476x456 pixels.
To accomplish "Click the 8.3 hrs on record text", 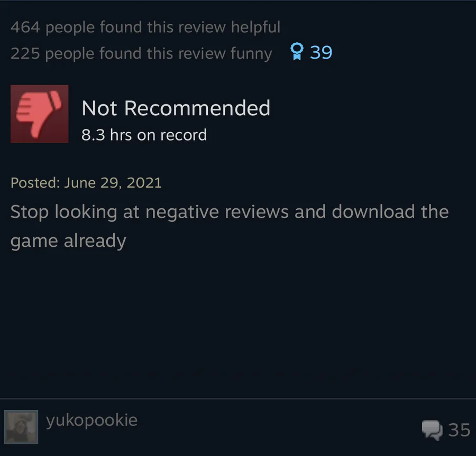I will pyautogui.click(x=144, y=135).
